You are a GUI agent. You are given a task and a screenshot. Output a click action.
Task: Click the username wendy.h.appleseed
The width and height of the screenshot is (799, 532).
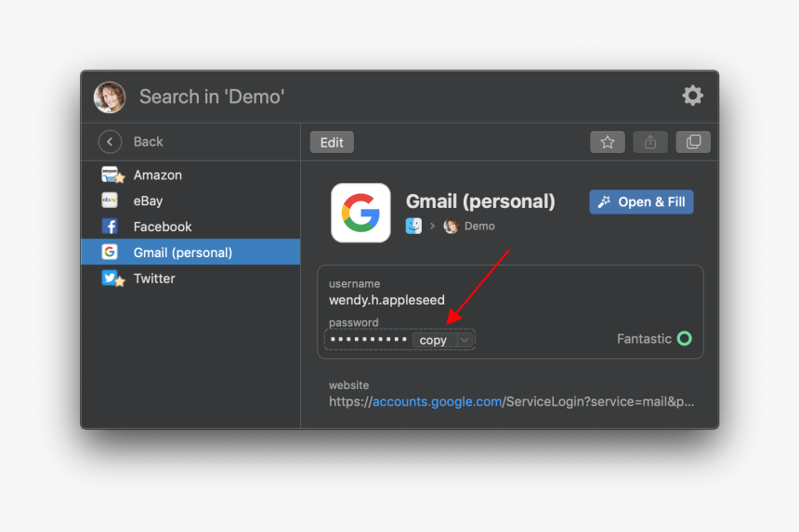click(x=386, y=300)
